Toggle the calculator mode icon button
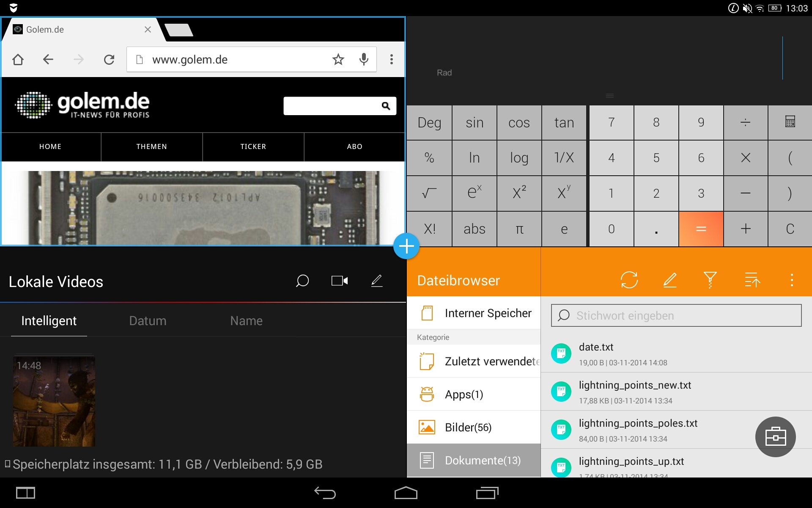This screenshot has height=508, width=812. [x=790, y=122]
